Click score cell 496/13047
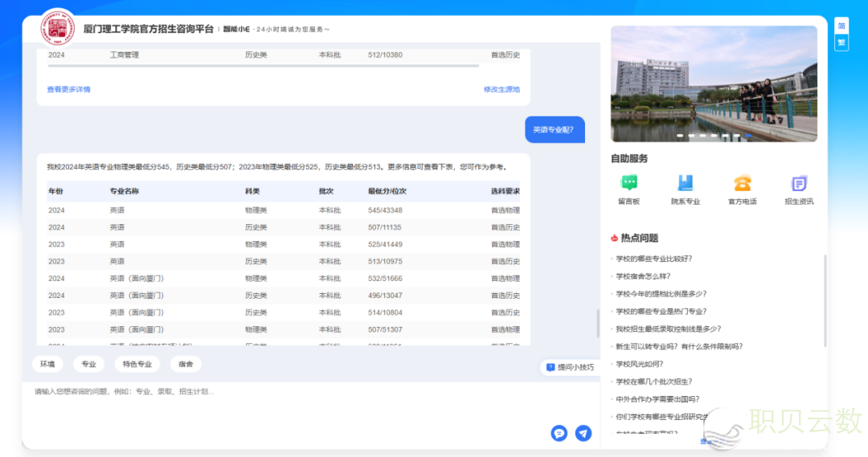 tap(385, 296)
